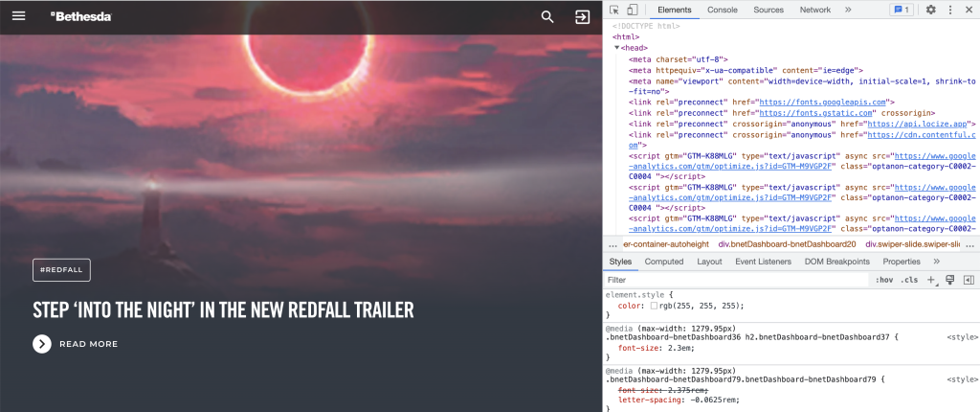Image resolution: width=980 pixels, height=412 pixels.
Task: Show the computed styles sidebar icon
Action: pos(969,280)
